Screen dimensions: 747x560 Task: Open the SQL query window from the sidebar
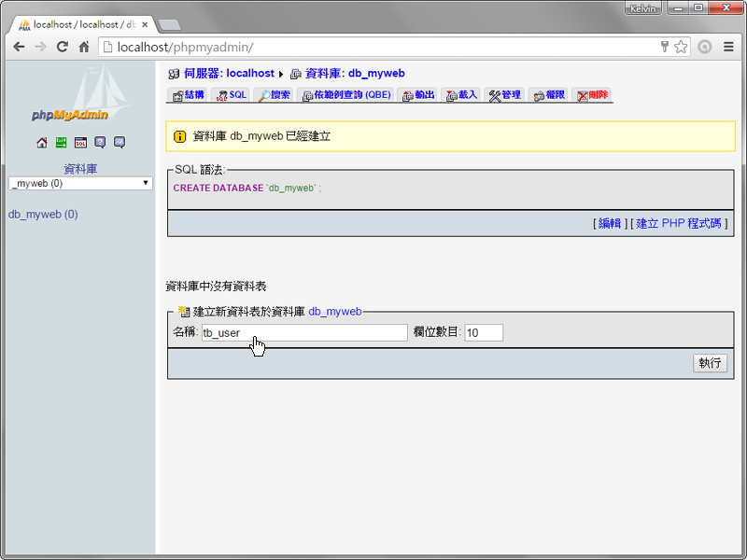click(80, 142)
